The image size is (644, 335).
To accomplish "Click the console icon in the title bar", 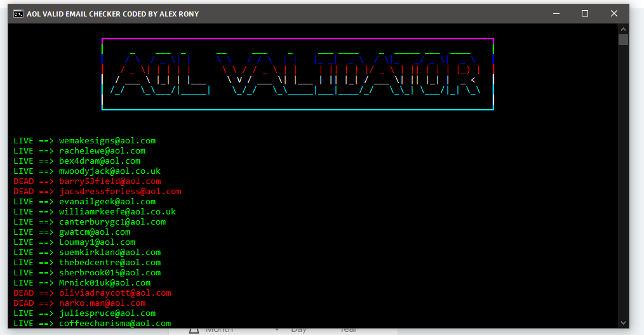I will [x=18, y=14].
